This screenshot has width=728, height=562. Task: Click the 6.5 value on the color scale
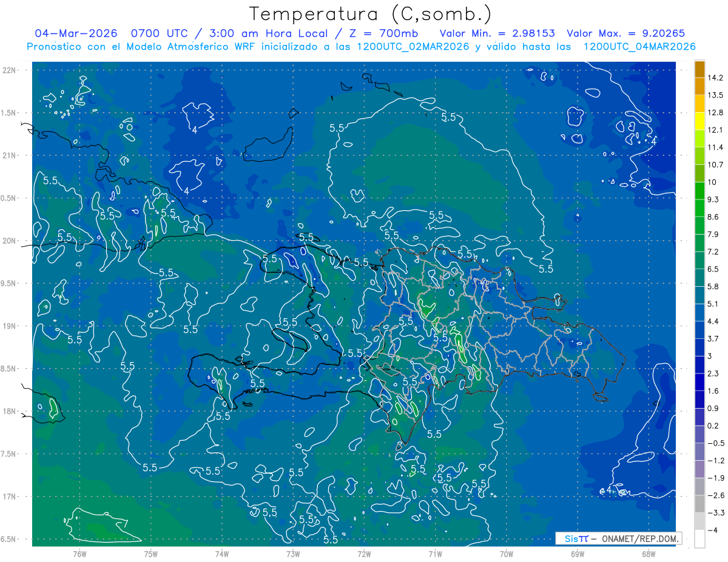pos(713,269)
